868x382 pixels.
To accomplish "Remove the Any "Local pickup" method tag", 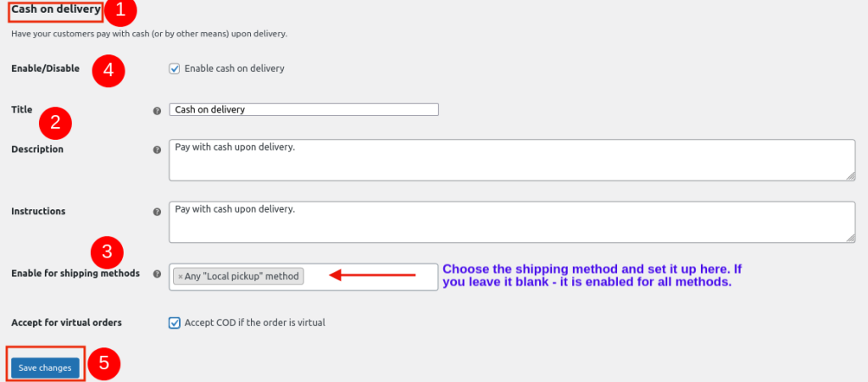I will 181,276.
